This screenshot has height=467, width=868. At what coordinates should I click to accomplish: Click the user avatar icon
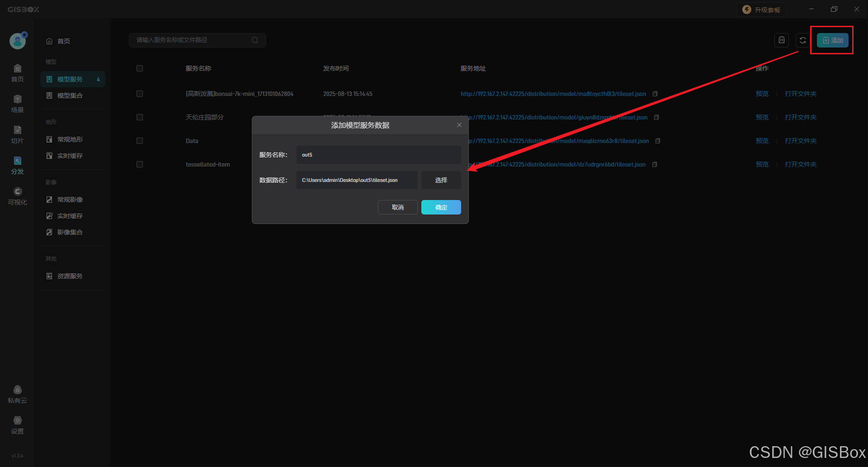pyautogui.click(x=18, y=41)
